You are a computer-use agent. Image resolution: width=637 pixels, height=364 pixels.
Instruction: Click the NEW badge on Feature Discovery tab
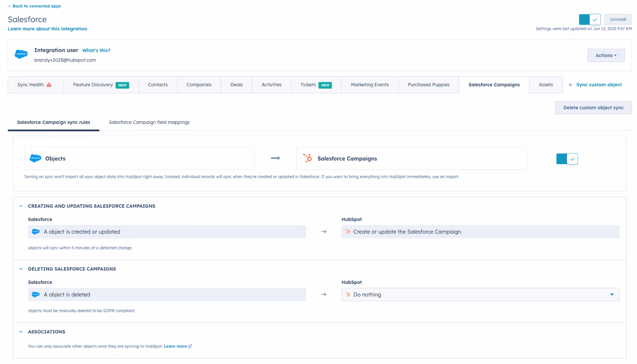(x=122, y=85)
